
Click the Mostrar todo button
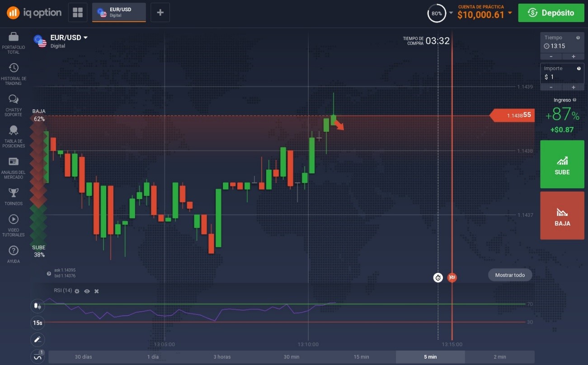(x=510, y=275)
